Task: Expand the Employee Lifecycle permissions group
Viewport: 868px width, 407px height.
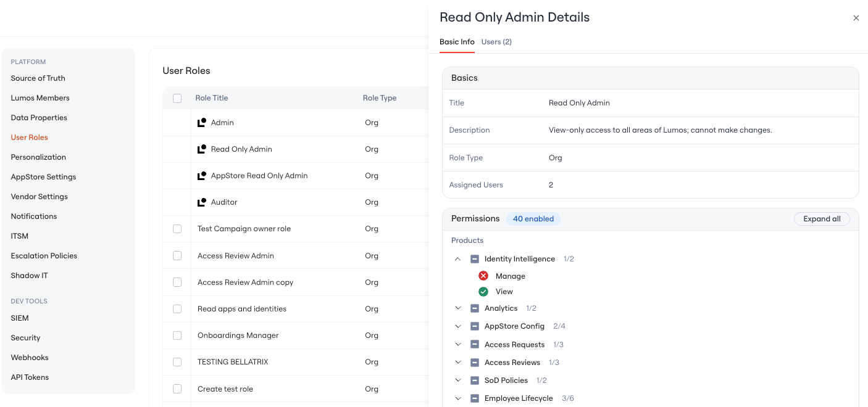Action: 458,398
